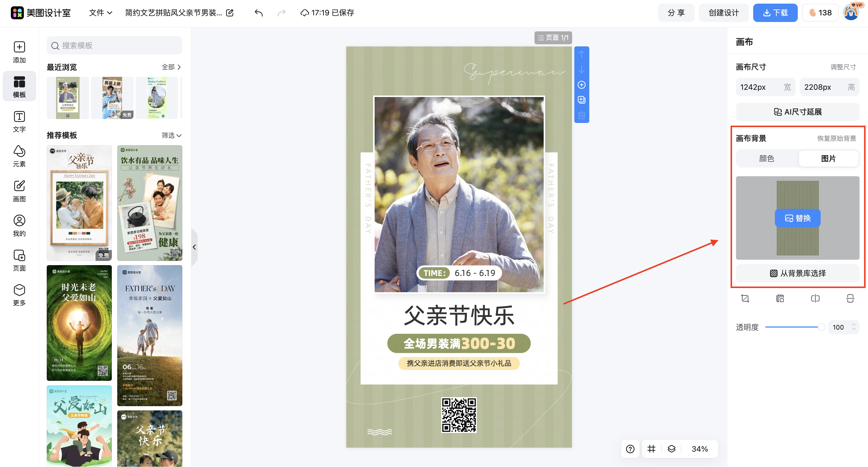This screenshot has height=467, width=868.
Task: Select the crop icon below the background settings
Action: (x=745, y=298)
